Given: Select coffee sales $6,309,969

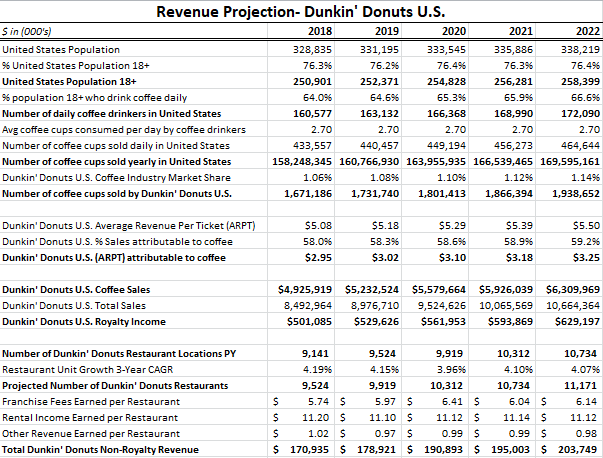Looking at the screenshot, I should click(573, 290).
